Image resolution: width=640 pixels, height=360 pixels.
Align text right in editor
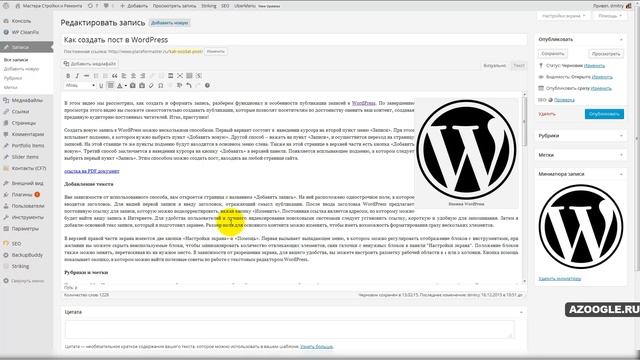point(142,76)
